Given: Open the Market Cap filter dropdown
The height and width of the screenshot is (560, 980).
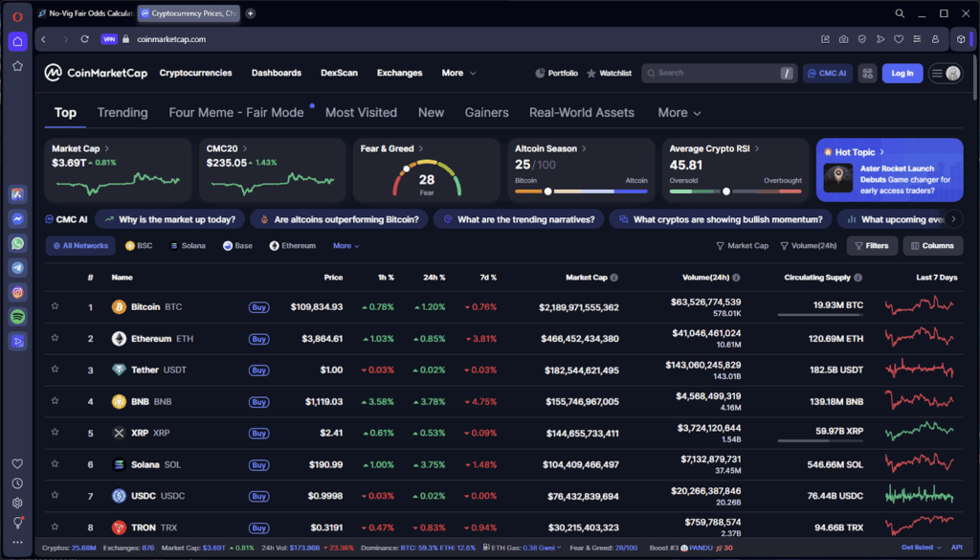Looking at the screenshot, I should [742, 246].
